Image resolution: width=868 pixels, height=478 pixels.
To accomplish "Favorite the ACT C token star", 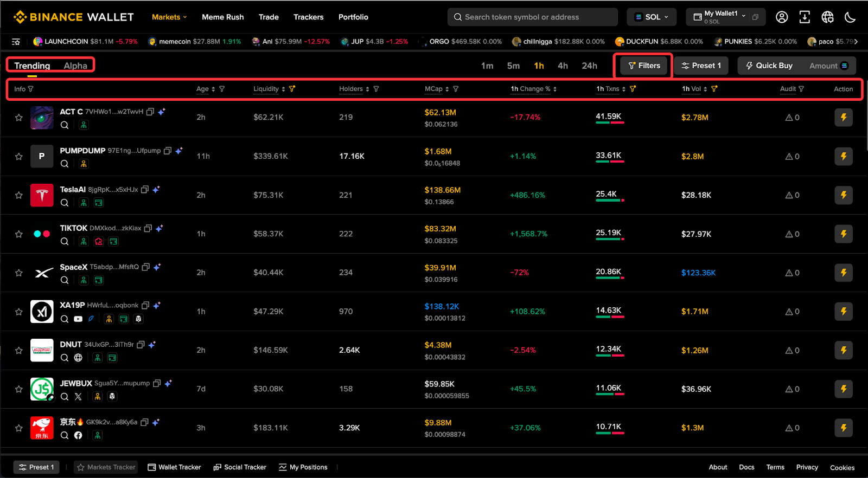I will 19,118.
